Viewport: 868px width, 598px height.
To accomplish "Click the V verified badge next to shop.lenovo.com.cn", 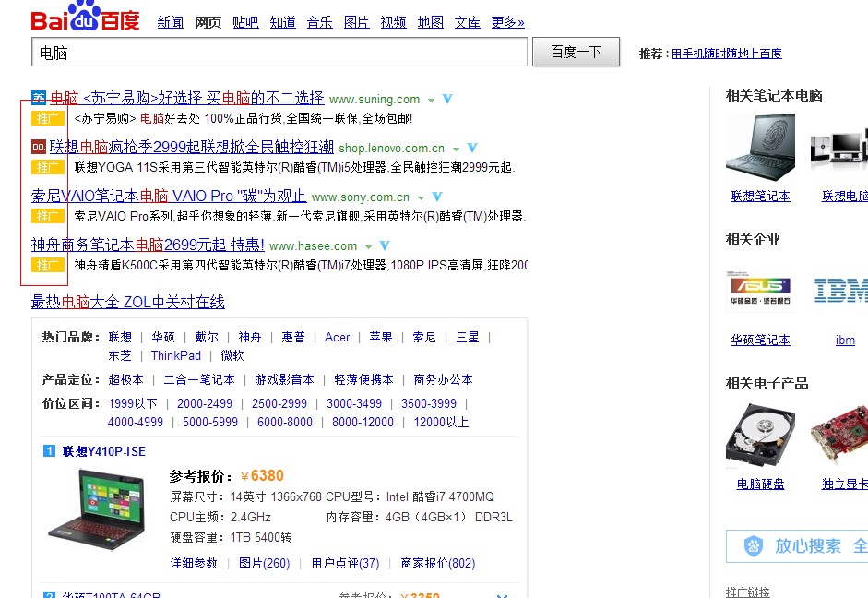I will click(x=472, y=148).
